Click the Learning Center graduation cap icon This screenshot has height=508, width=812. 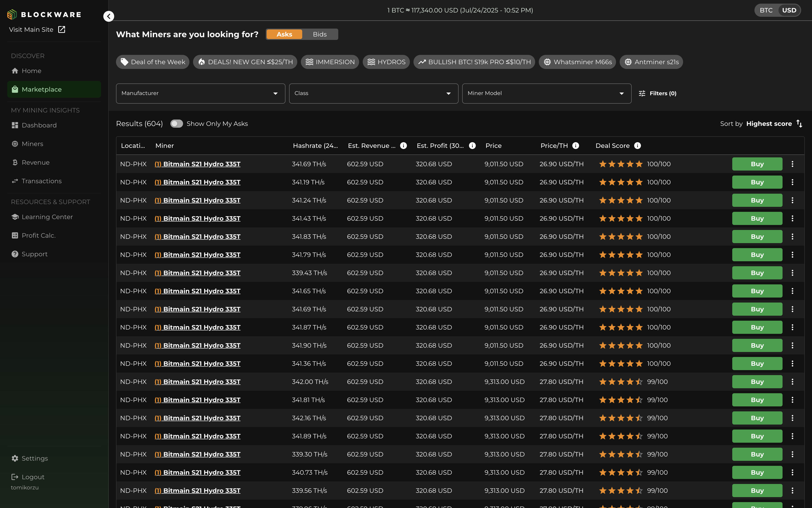[x=15, y=217]
